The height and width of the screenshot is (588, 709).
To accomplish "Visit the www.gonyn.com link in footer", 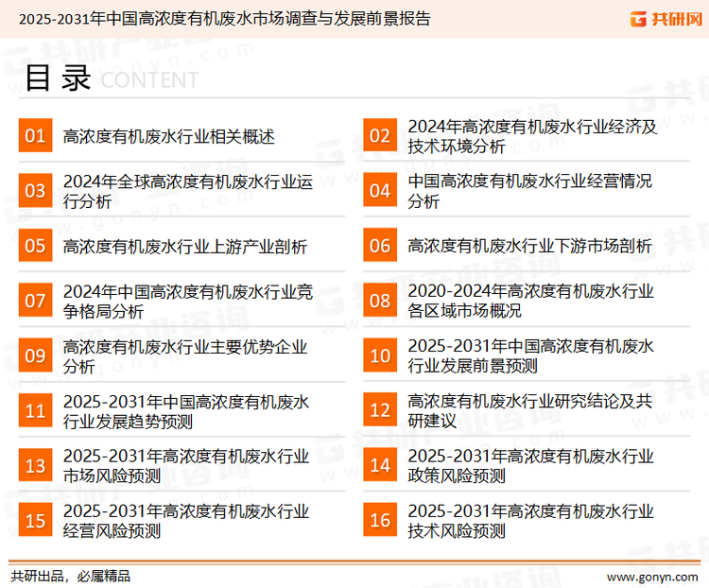I will [x=652, y=578].
